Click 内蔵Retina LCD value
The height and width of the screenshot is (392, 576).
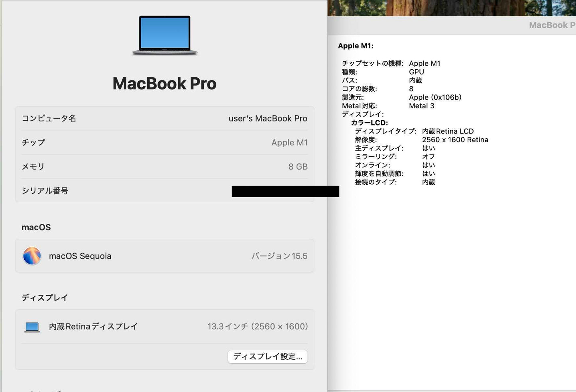coord(448,131)
